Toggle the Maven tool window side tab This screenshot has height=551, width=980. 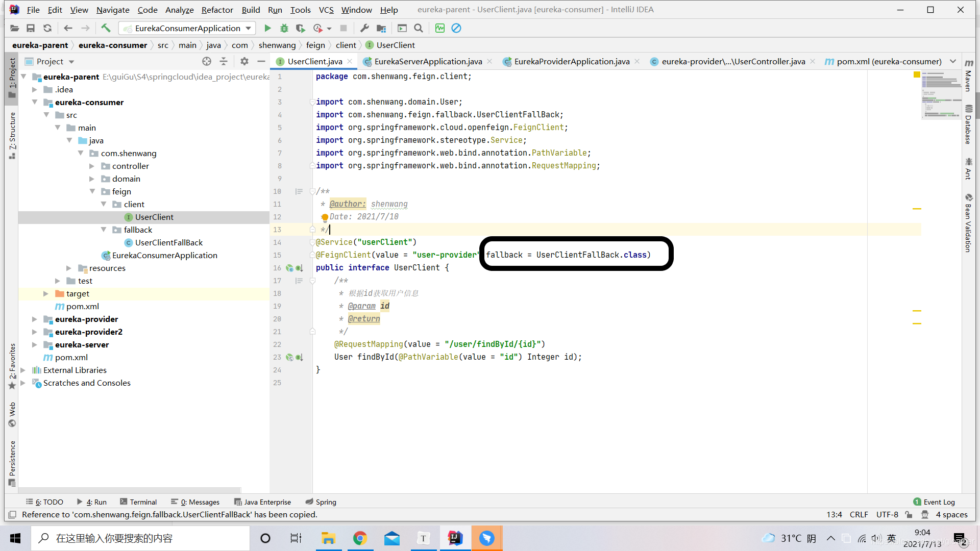[968, 77]
